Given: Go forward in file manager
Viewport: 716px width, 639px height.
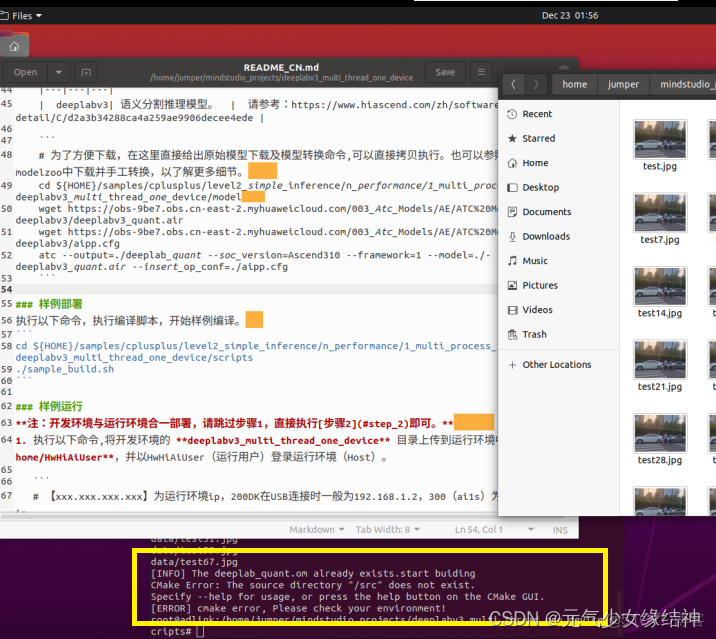Looking at the screenshot, I should [536, 84].
